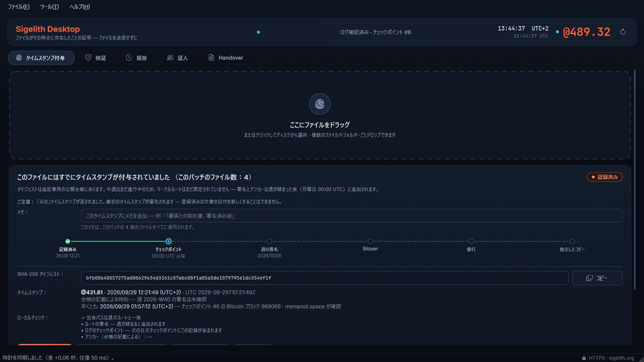Screen dimensions: 644x362
Task: Click the SHA-256 digest field
Action: click(x=324, y=278)
